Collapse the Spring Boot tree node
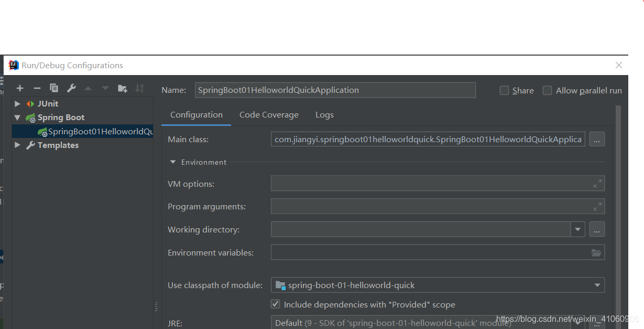 [x=18, y=118]
